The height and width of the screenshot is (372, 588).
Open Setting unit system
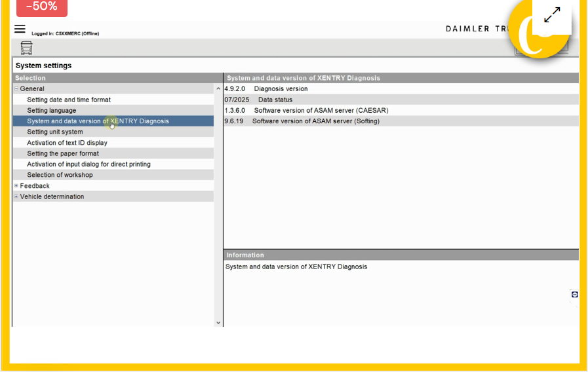point(55,132)
